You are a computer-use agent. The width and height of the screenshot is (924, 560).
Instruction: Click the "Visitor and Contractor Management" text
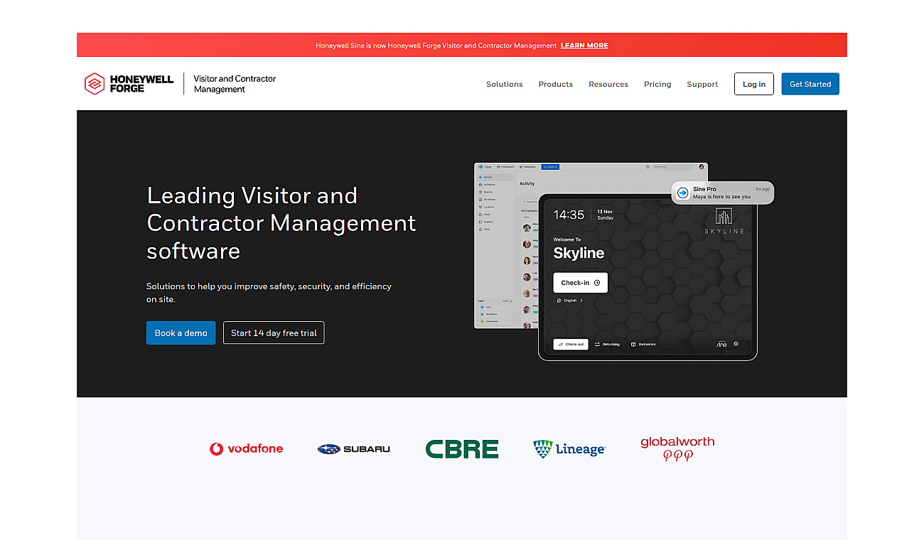coord(235,84)
